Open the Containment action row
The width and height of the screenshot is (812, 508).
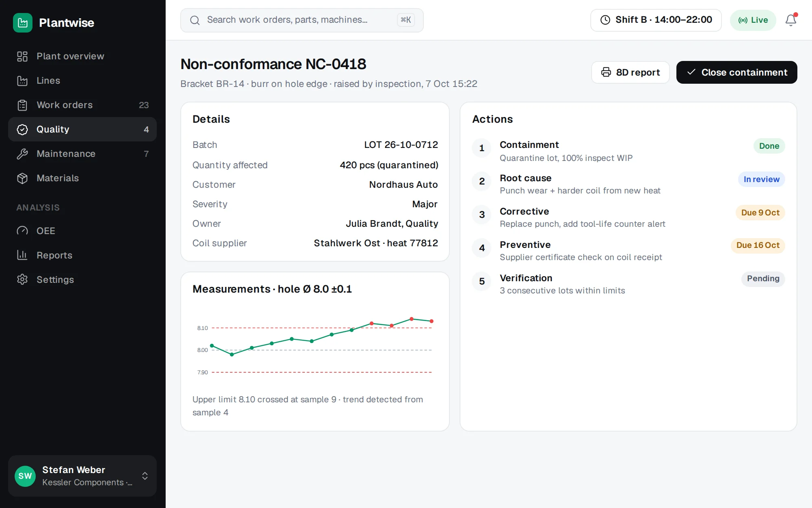pos(628,151)
